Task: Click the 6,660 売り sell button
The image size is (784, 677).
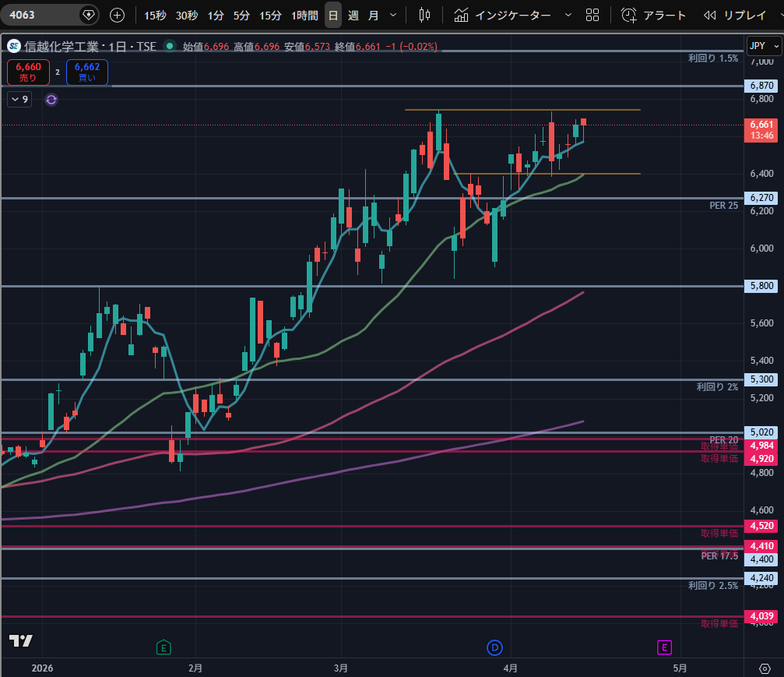Action: [x=29, y=72]
